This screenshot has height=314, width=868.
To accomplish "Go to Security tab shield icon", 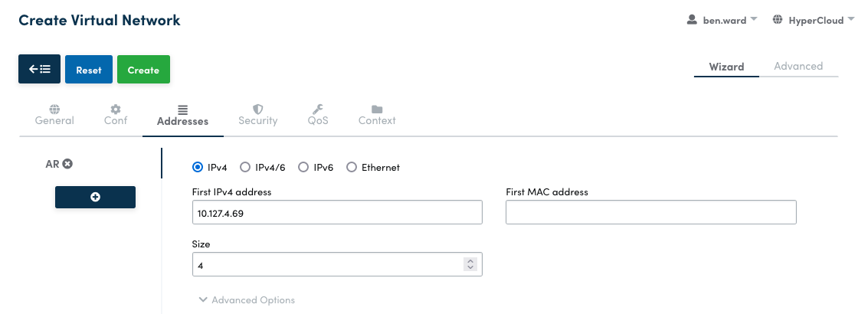I will 258,110.
